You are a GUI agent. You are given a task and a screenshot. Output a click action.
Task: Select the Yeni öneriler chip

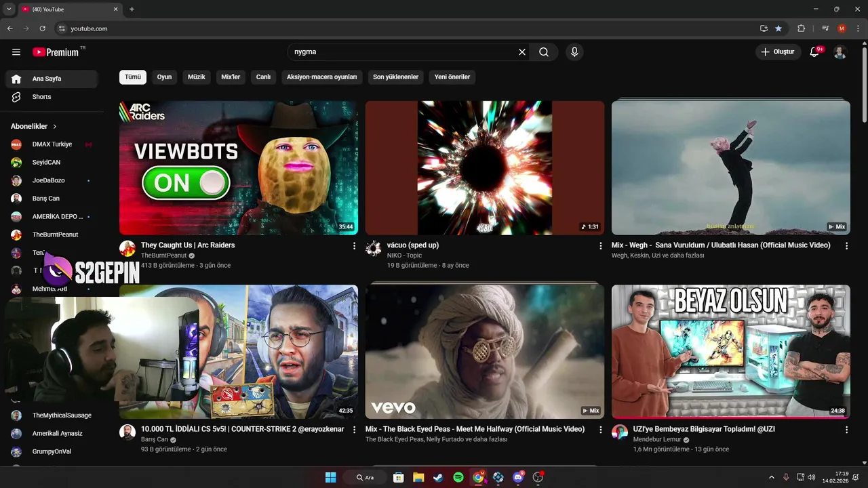coord(452,77)
